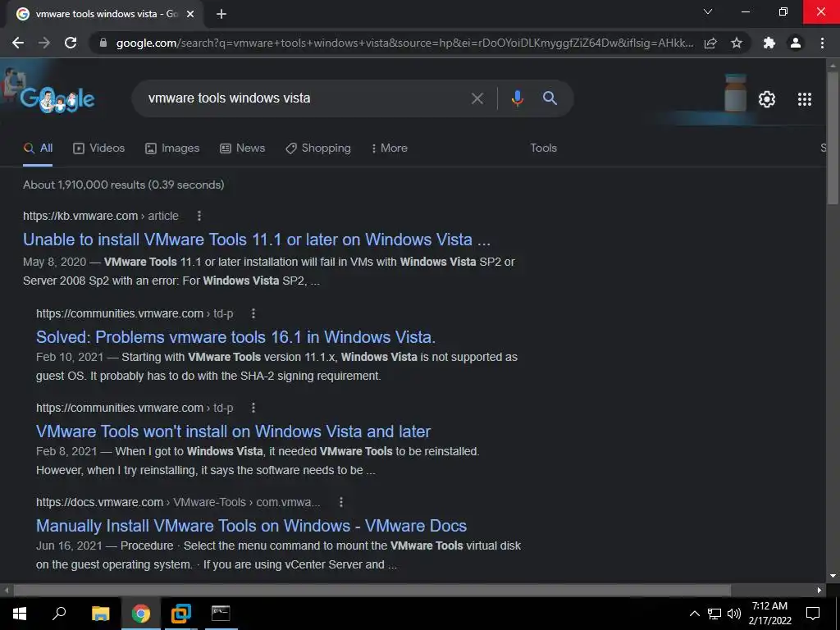Click inside the Google search field

tap(305, 98)
